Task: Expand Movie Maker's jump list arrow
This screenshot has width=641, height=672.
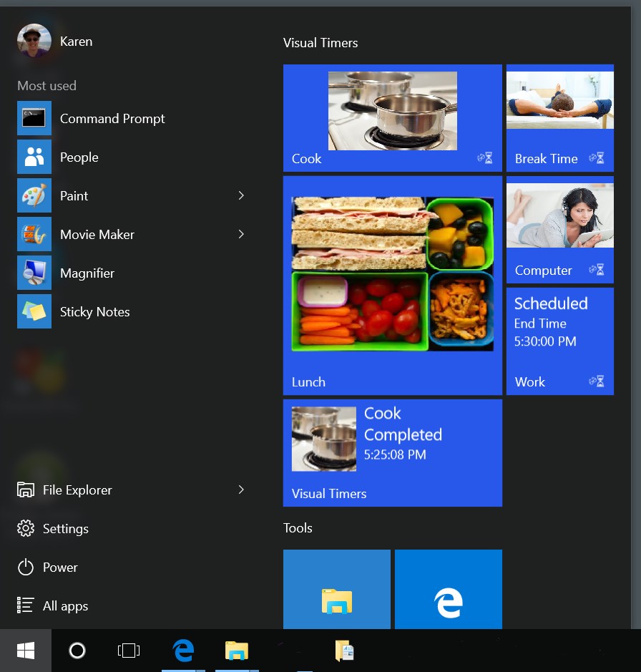Action: [x=241, y=234]
